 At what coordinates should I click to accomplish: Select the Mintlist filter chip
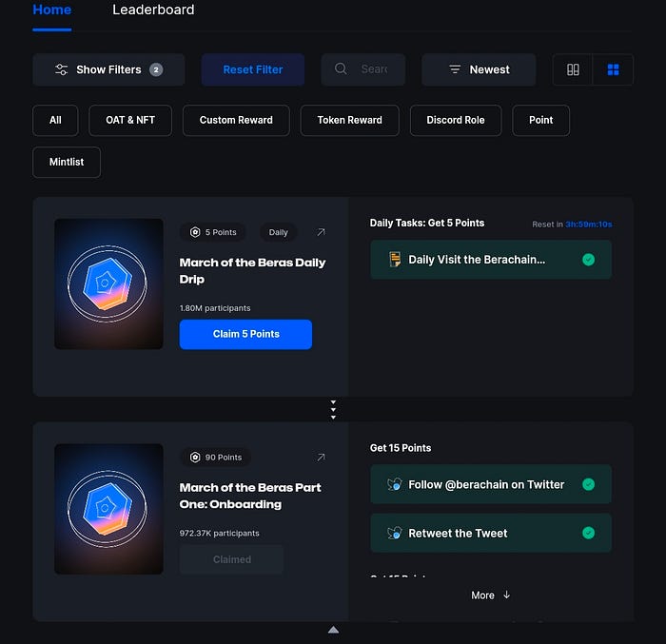coord(67,162)
